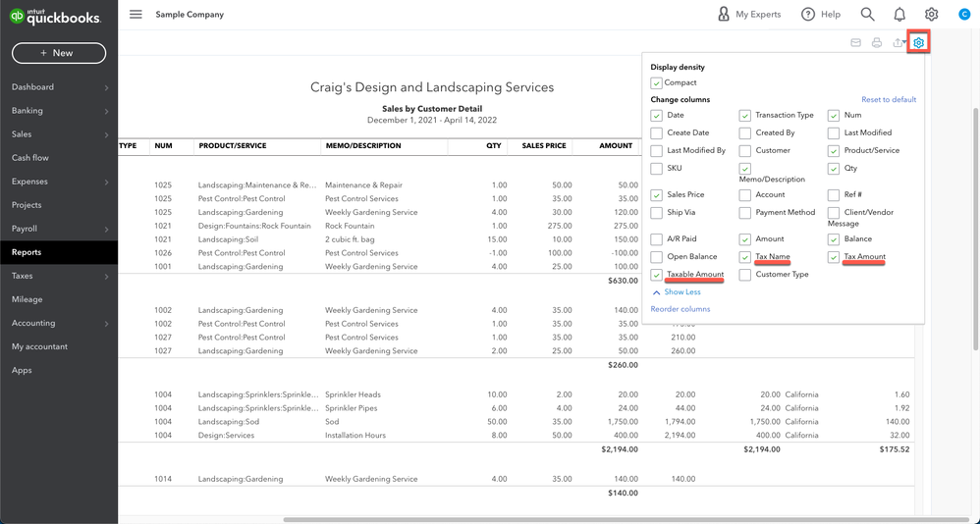Uncheck the Balance column checkbox
Screen dimensions: 980x524
pos(833,239)
